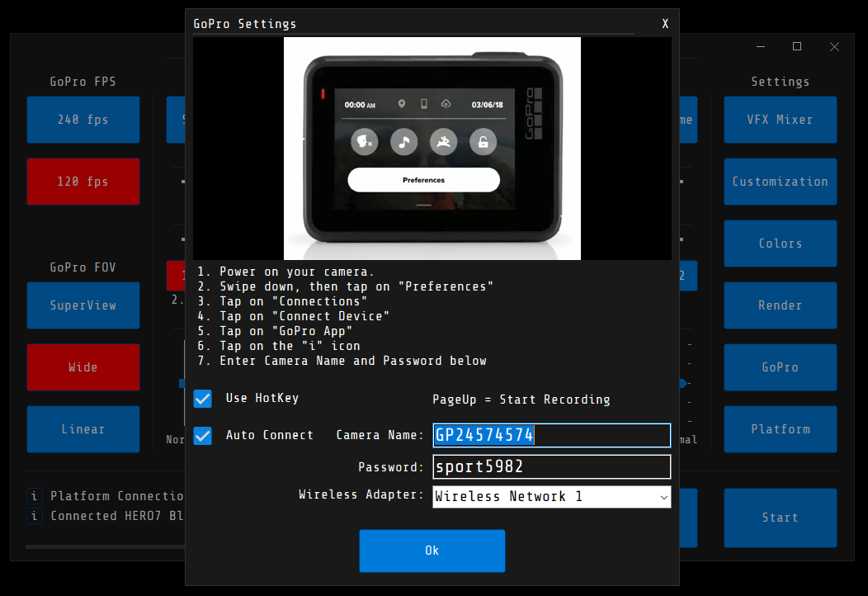Choose the Linear FOV option
868x596 pixels.
(x=83, y=429)
